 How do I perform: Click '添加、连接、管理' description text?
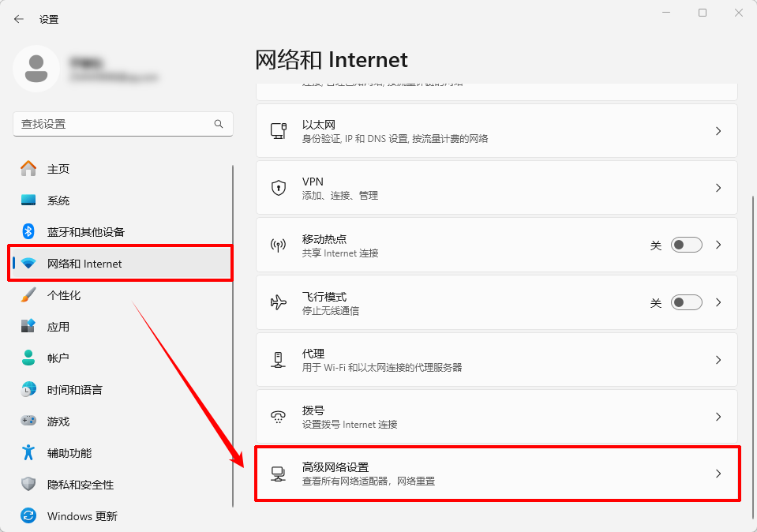tap(340, 196)
